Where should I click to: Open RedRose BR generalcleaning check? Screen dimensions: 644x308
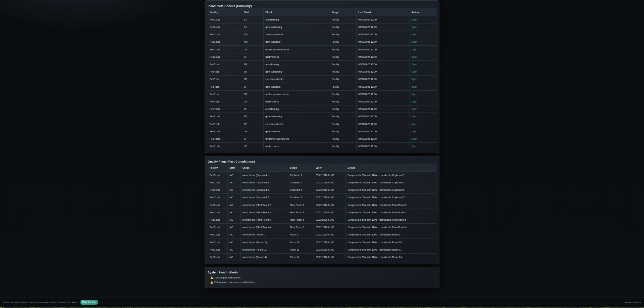pos(414,72)
